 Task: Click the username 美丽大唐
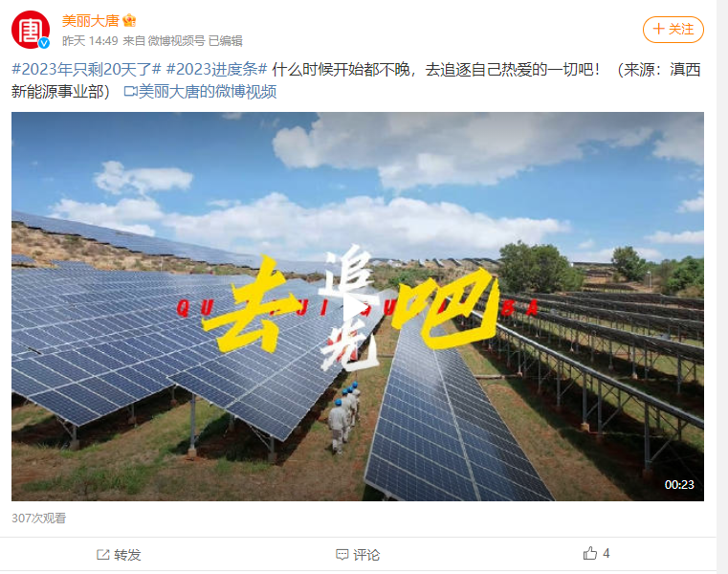point(91,21)
